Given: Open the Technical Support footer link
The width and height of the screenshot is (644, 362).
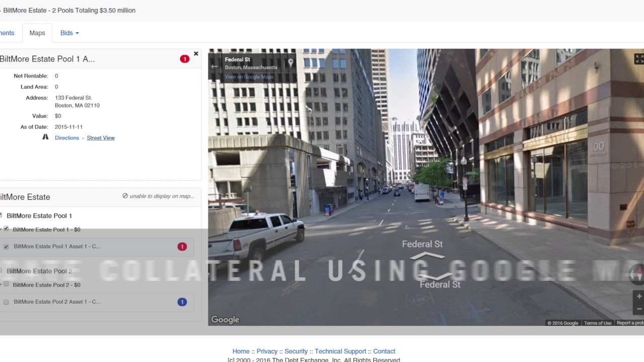Looking at the screenshot, I should (x=341, y=351).
